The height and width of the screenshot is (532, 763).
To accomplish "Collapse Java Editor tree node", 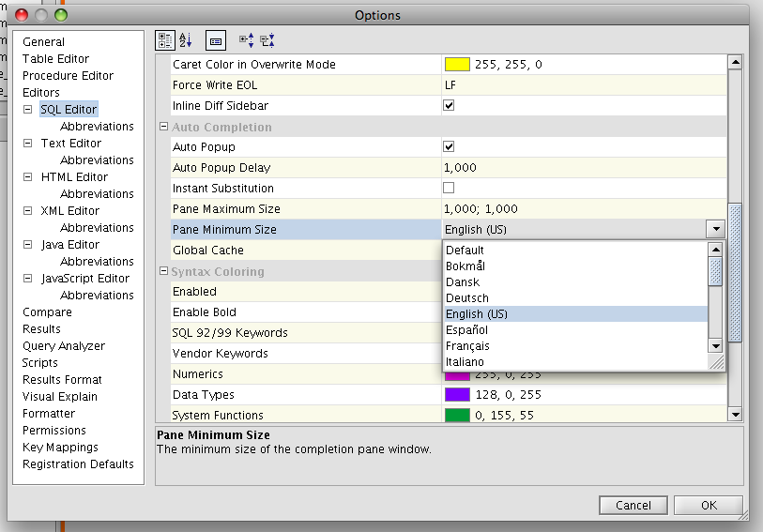I will [x=28, y=245].
